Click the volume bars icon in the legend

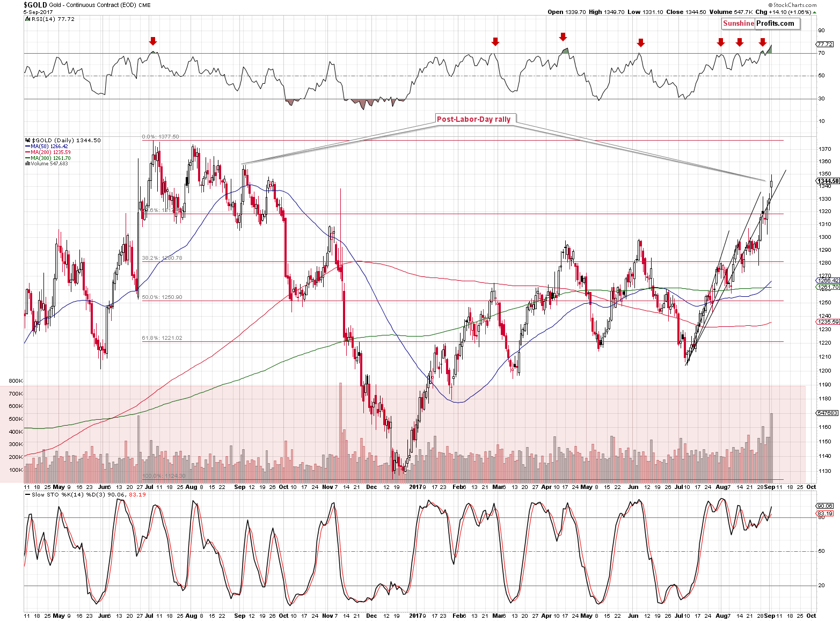click(x=27, y=164)
